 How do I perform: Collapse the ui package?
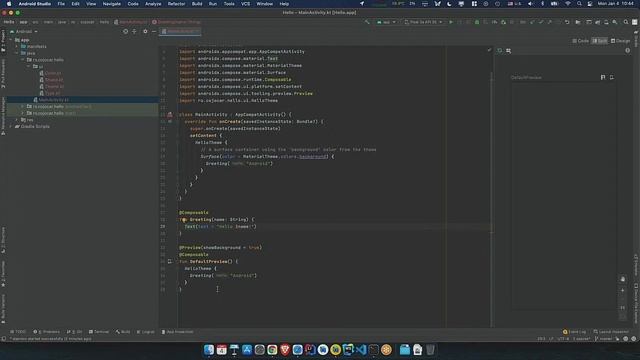29,66
